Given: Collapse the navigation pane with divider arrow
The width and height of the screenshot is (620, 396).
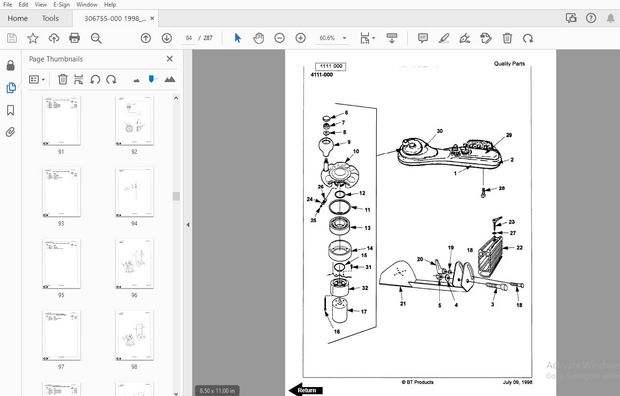Looking at the screenshot, I should coord(188,225).
